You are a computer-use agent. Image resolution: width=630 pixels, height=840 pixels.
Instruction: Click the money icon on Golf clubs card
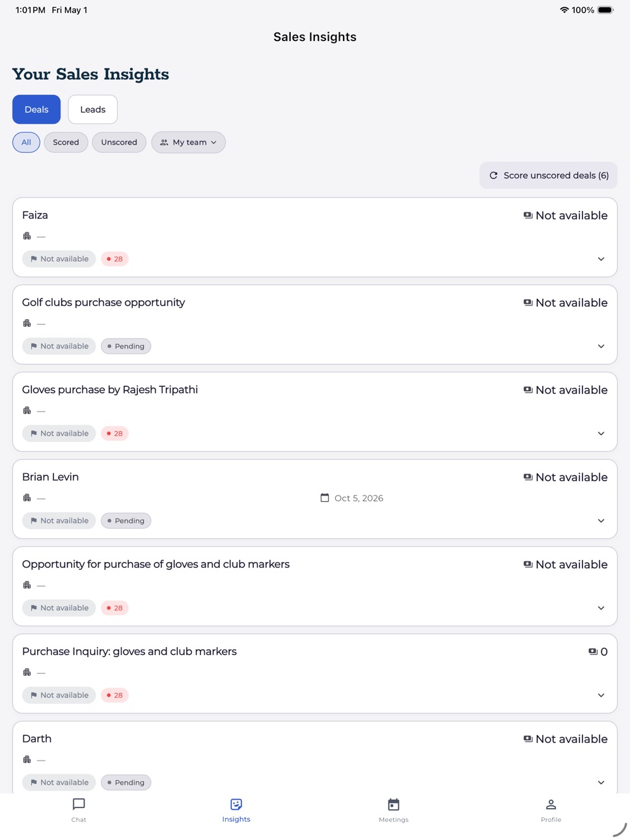(x=528, y=303)
